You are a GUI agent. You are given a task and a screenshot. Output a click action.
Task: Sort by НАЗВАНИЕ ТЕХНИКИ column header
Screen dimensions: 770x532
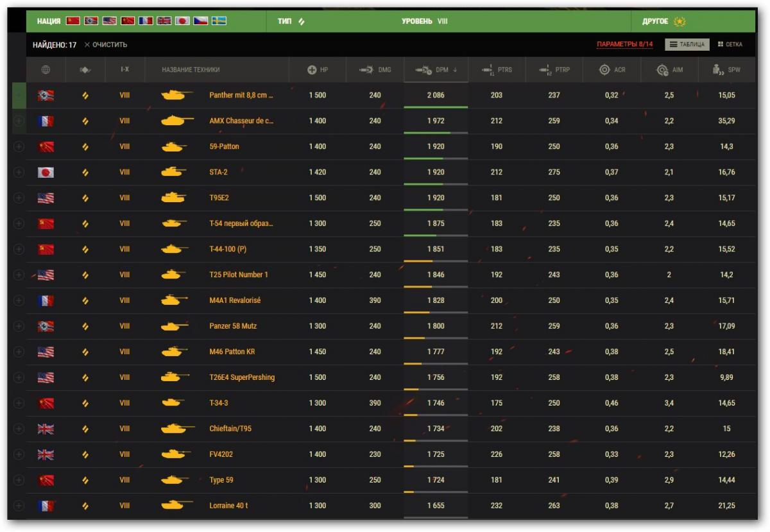tap(191, 69)
